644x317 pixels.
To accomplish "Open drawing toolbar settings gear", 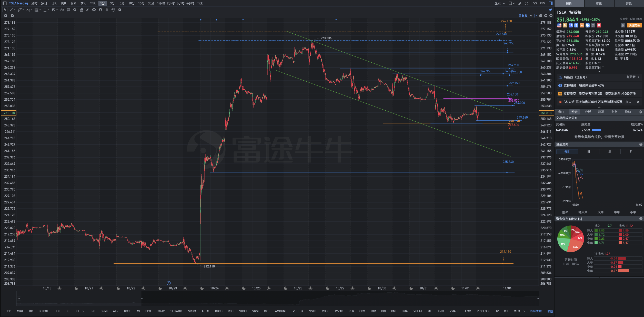I will pyautogui.click(x=120, y=10).
